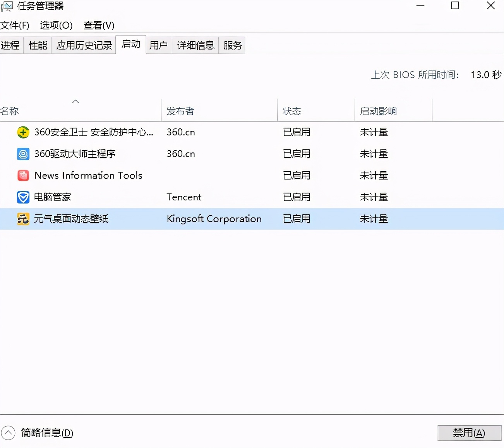Click 未计量 impact in News Information Tools row

374,176
